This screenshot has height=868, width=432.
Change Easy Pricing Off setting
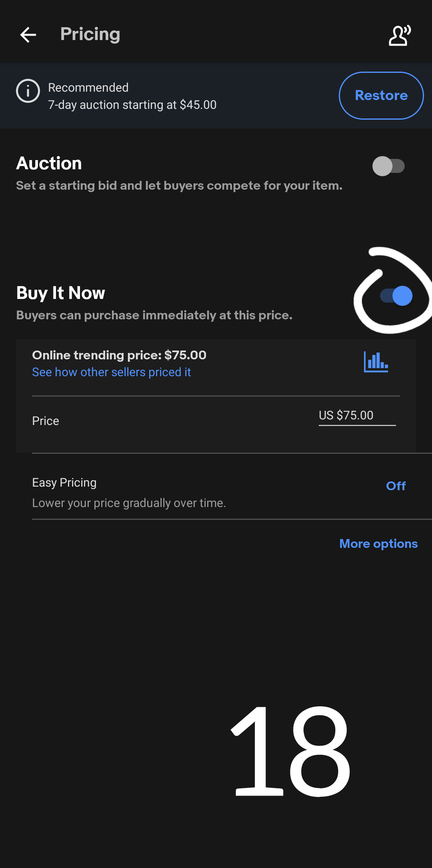click(396, 486)
